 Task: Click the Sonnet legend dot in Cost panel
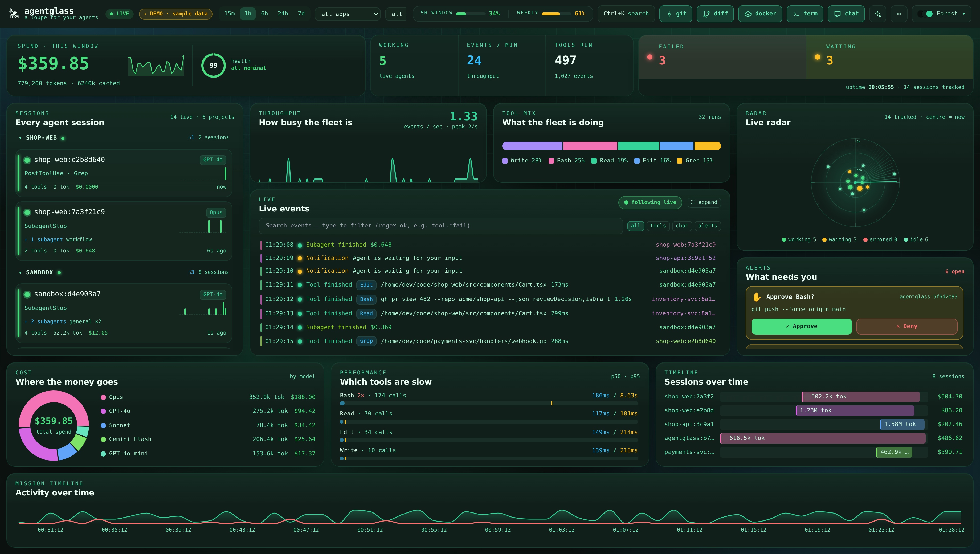[x=103, y=425]
